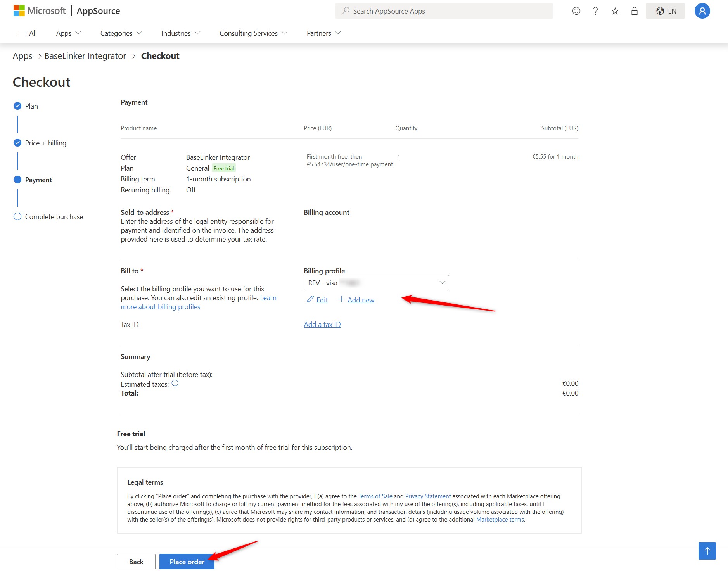Click the favorites star icon
Viewport: 728px width, 572px height.
coord(615,11)
